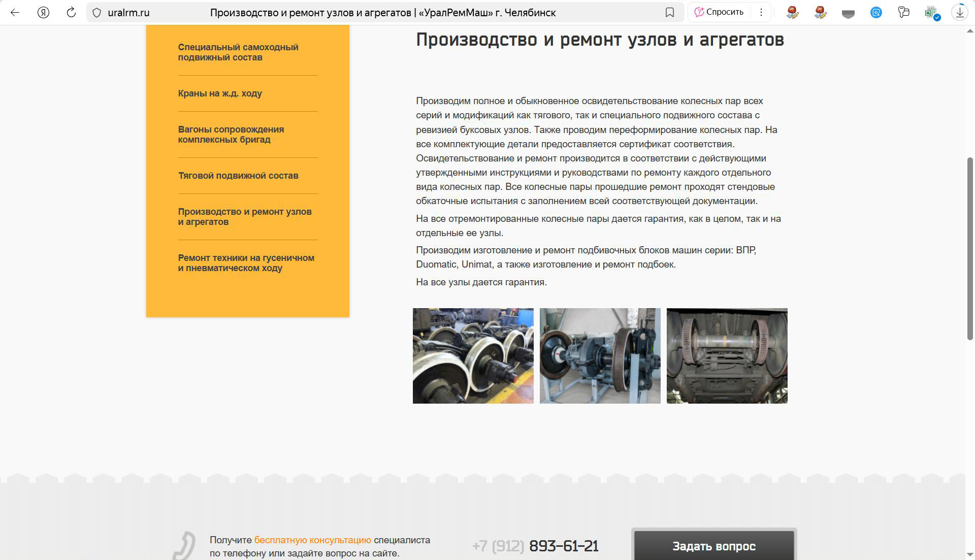Bookmark this page with the bookmark icon

pos(670,13)
